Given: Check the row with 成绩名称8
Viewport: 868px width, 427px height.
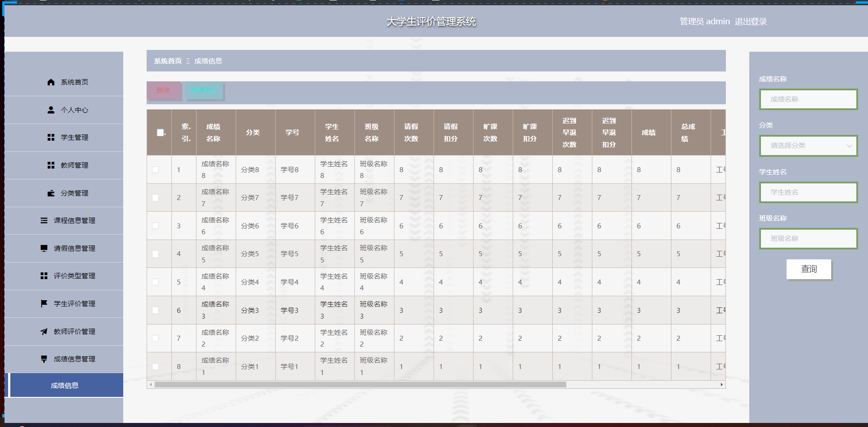Looking at the screenshot, I should tap(155, 170).
